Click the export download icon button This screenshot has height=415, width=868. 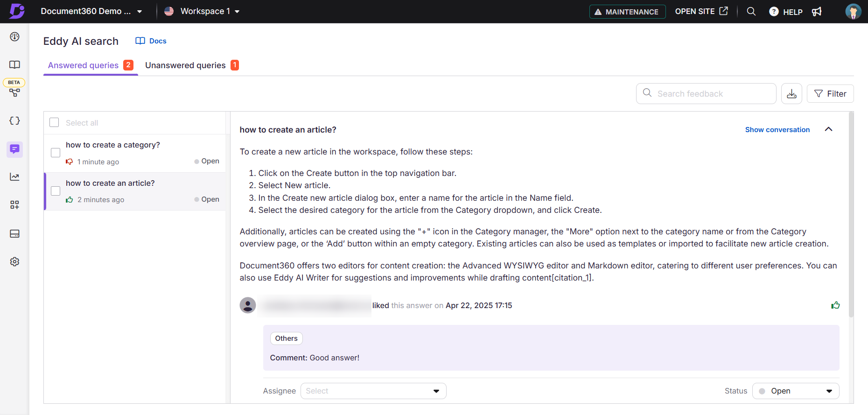791,94
